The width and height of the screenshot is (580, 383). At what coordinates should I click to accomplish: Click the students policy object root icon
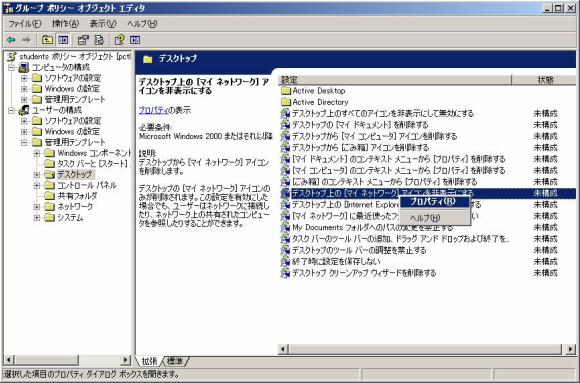12,57
